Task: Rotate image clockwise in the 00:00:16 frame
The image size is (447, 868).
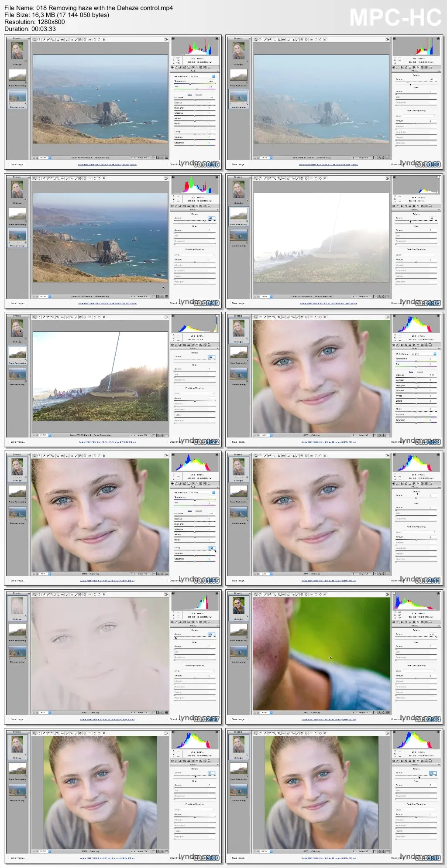Action: [99, 40]
